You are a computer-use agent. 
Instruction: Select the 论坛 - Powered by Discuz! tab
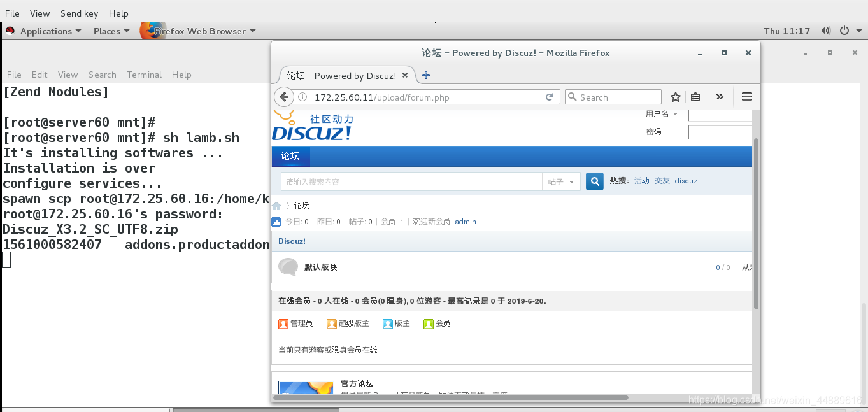347,75
